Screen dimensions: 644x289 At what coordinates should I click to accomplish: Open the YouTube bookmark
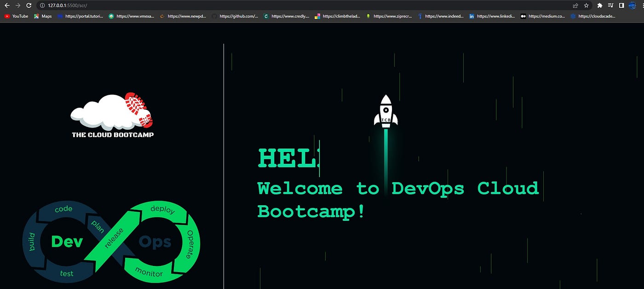(x=16, y=16)
